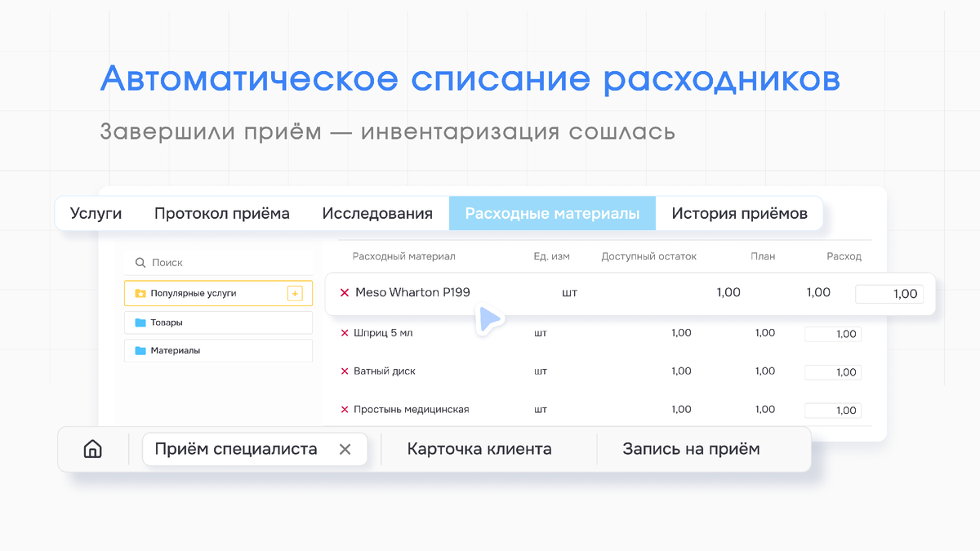
Task: Remove Простынь медицинская with red cross
Action: coord(344,410)
